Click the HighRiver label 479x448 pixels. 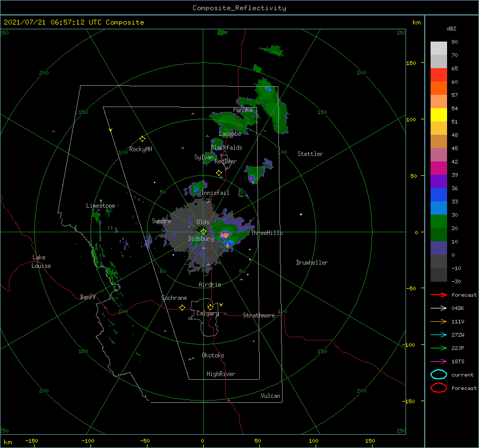(221, 374)
